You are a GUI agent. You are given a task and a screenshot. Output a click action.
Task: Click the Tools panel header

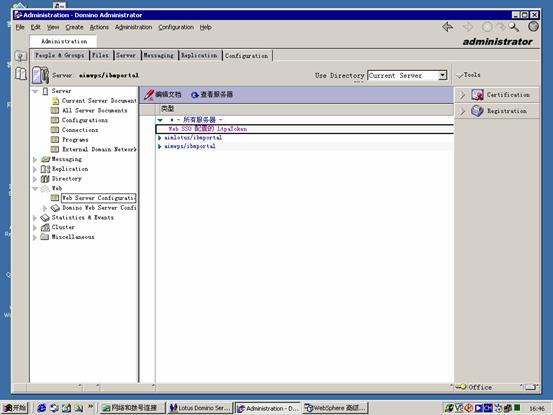click(469, 75)
